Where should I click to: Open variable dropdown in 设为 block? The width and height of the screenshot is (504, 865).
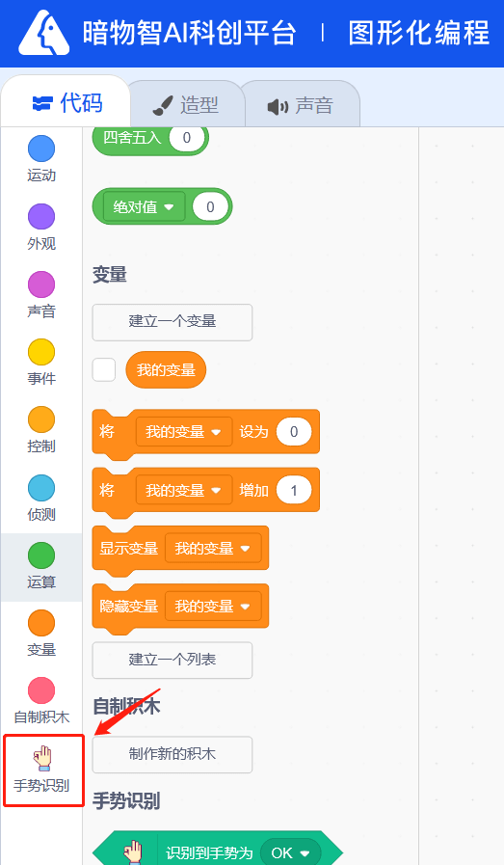coord(184,431)
